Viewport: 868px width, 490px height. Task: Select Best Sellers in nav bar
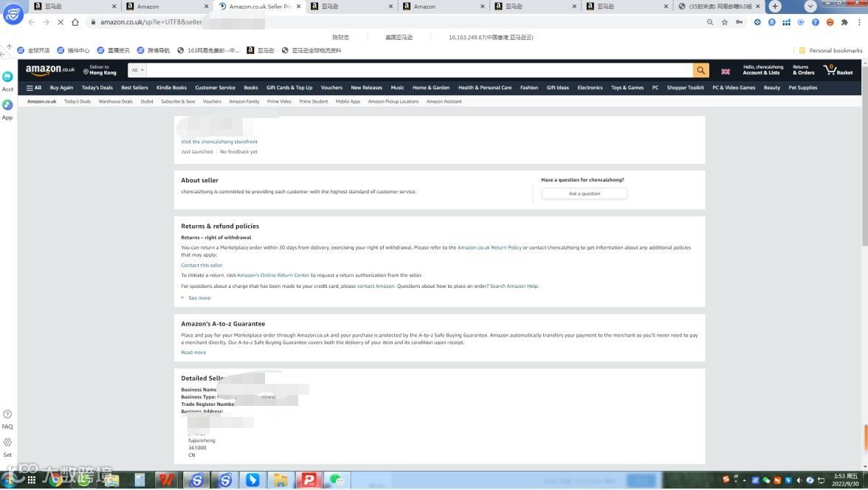click(x=134, y=88)
